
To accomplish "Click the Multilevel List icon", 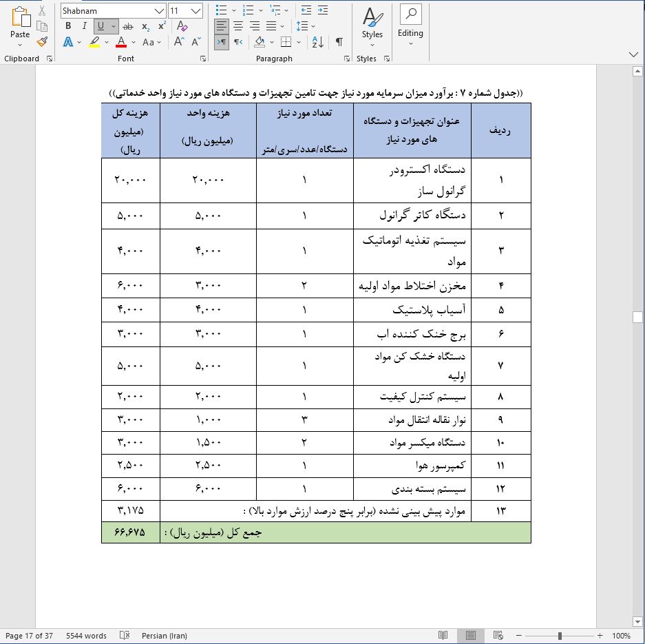I will pos(275,11).
